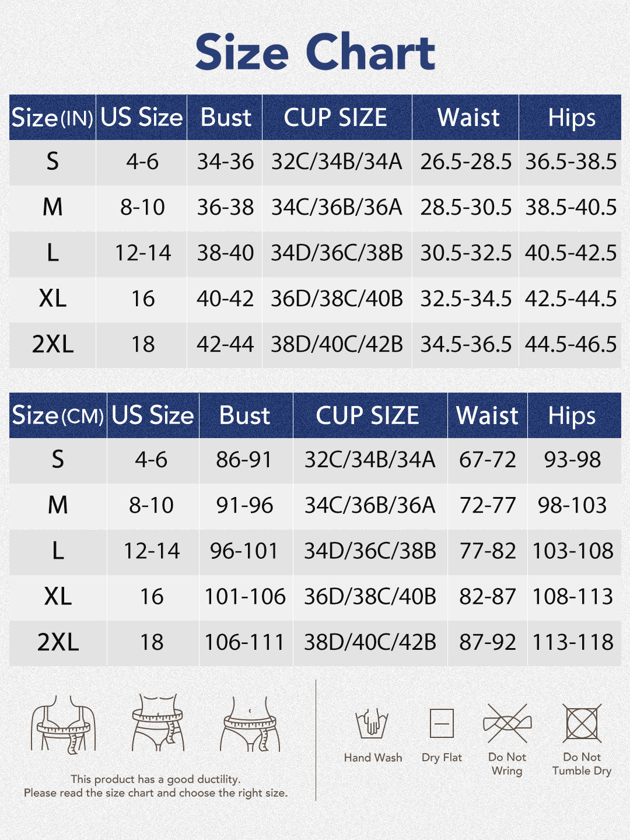Click the Size Chart title

point(315,52)
